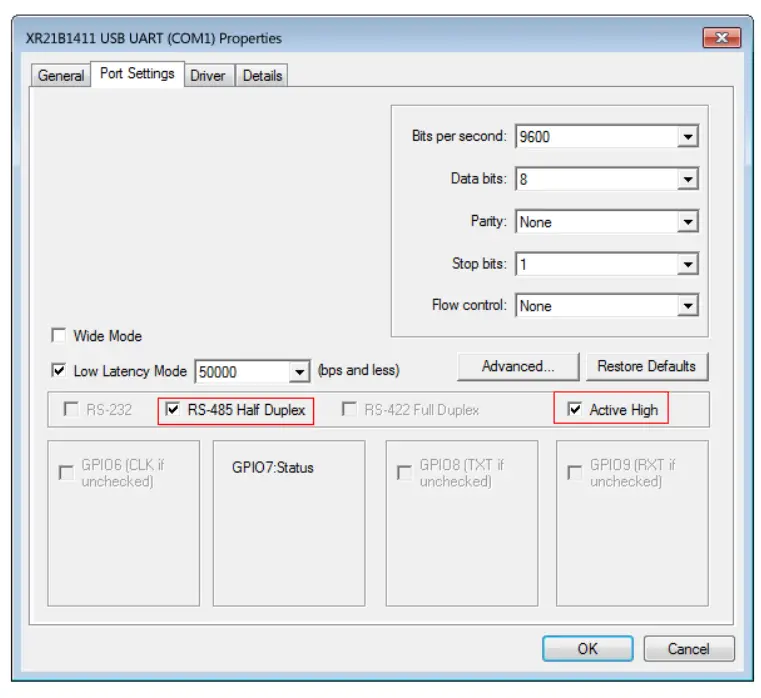761x698 pixels.
Task: Expand the Low Latency 50000 bps dropdown
Action: click(299, 372)
